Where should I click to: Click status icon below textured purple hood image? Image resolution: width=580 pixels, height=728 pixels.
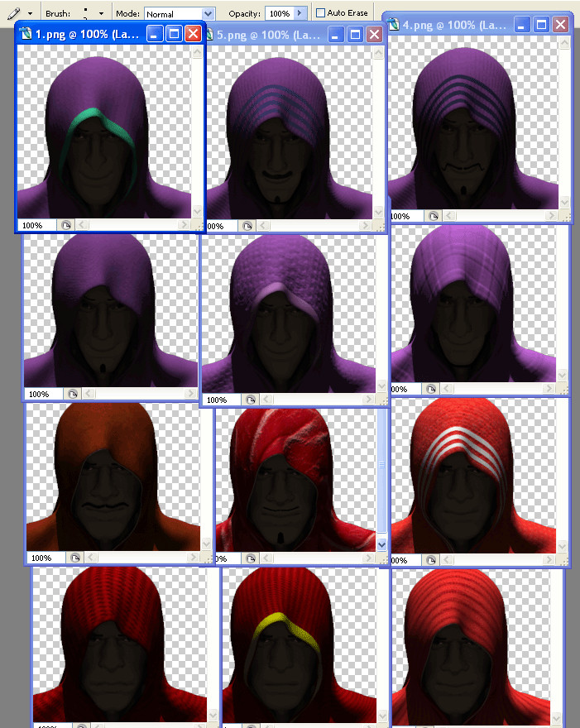[x=251, y=400]
